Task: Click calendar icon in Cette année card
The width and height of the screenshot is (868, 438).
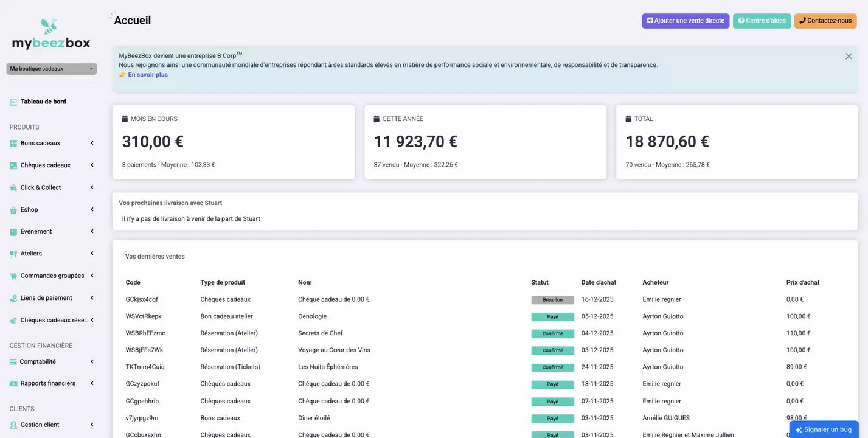Action: 377,119
